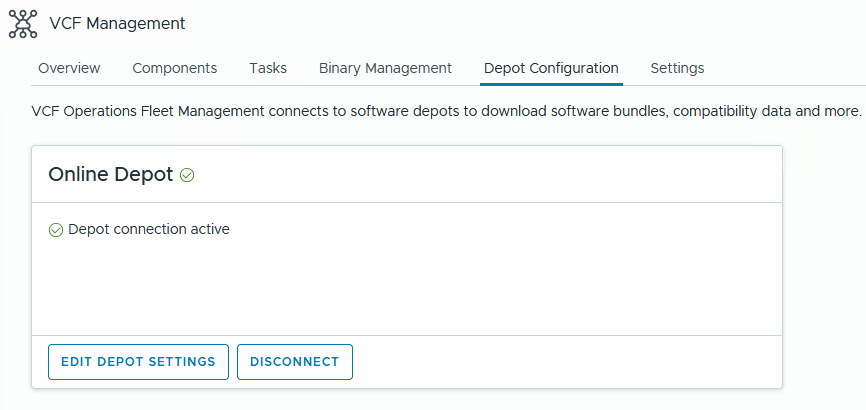Disconnect the online depot
Screen dimensions: 866x410
295,362
